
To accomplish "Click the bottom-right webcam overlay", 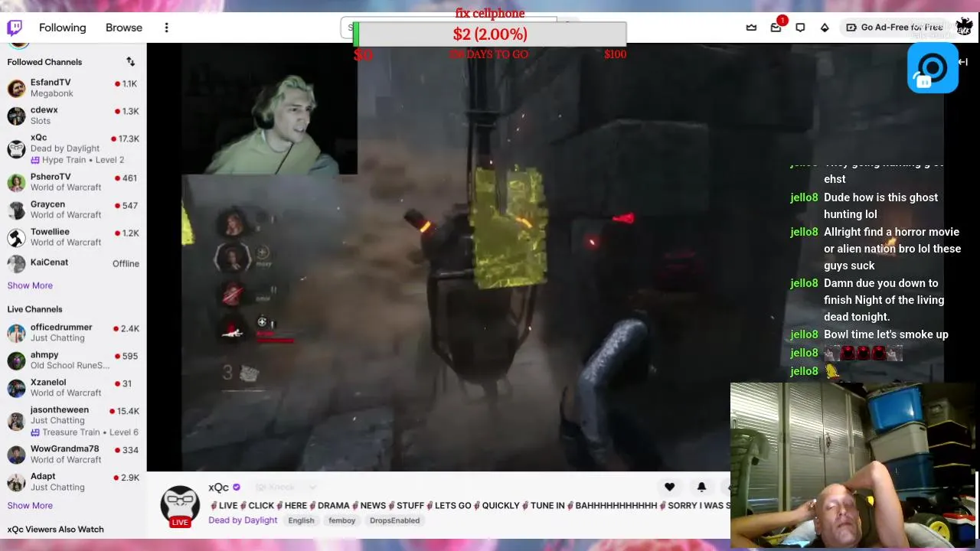I will [x=855, y=465].
